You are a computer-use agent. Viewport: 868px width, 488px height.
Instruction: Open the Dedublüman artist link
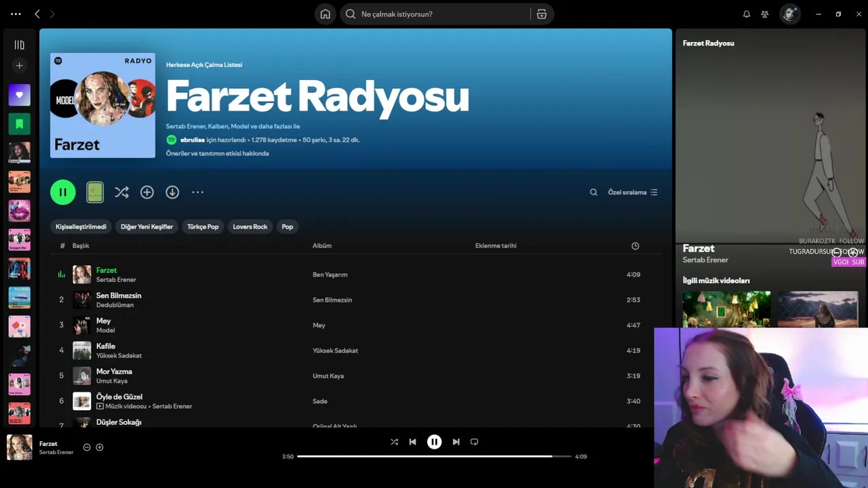point(115,305)
